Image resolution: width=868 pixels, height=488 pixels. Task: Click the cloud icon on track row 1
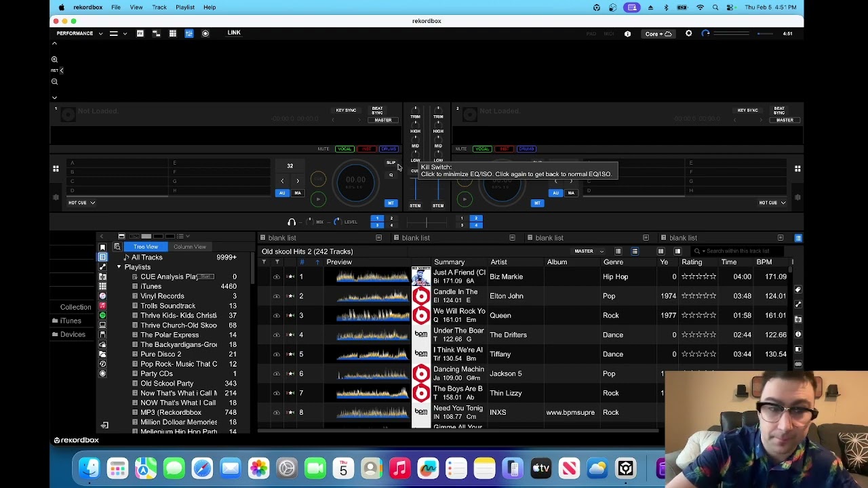point(277,277)
